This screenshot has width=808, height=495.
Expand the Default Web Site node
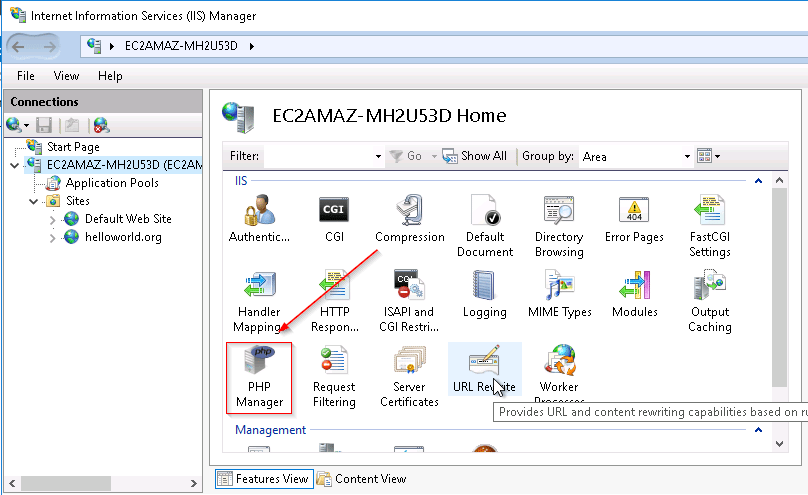[x=53, y=220]
